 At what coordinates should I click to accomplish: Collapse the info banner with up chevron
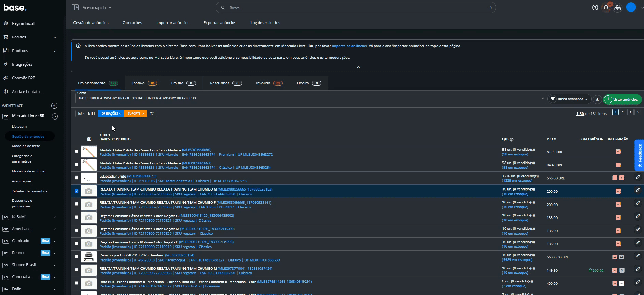click(x=358, y=67)
